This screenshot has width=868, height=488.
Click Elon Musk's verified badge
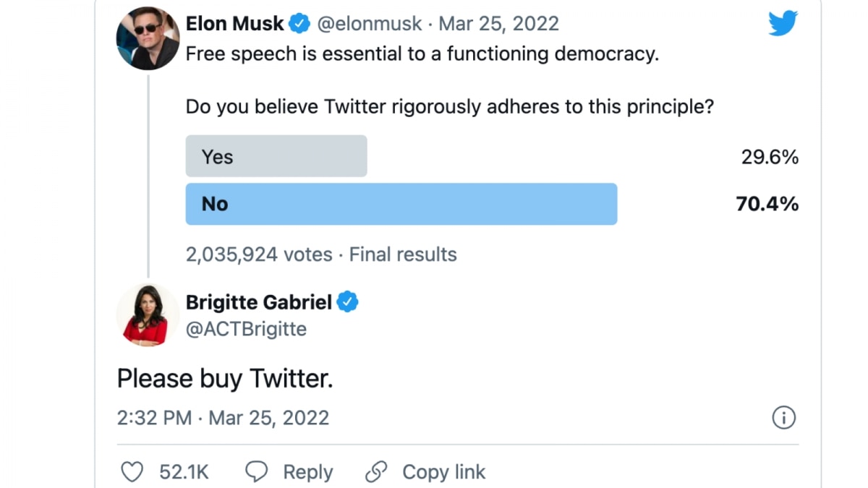[299, 24]
